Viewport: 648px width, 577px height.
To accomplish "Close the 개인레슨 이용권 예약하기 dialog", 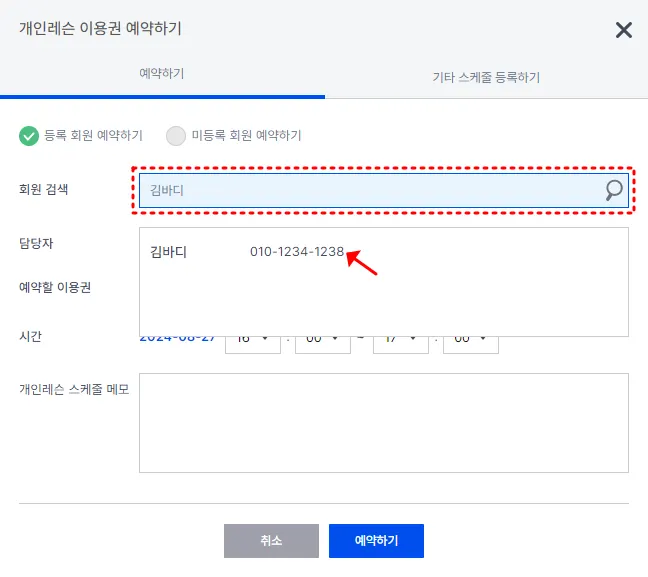I will click(x=624, y=30).
